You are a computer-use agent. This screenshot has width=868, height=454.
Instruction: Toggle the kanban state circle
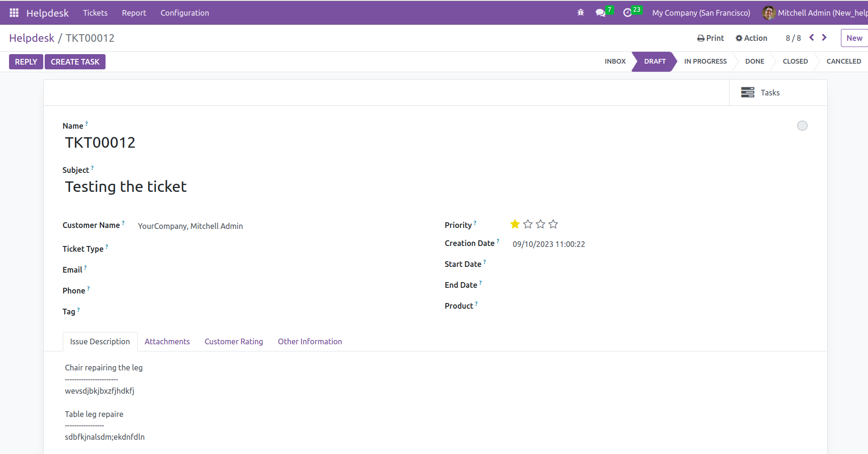point(802,125)
